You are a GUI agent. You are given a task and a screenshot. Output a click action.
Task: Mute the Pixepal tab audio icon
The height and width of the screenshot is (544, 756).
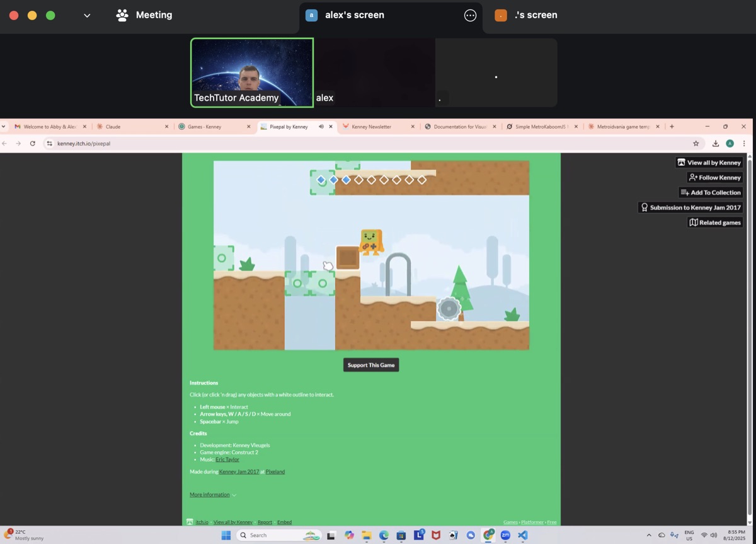(x=321, y=127)
